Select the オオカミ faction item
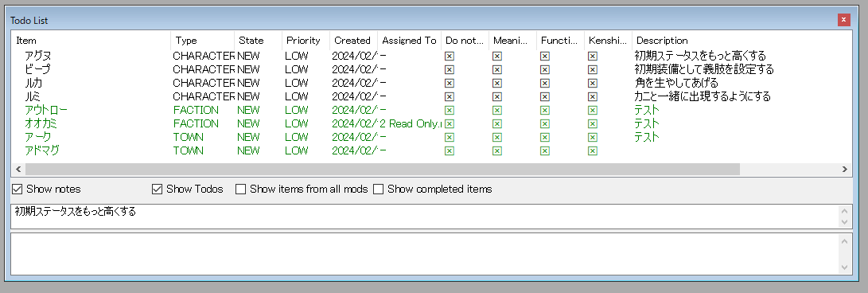The image size is (868, 293). 41,123
